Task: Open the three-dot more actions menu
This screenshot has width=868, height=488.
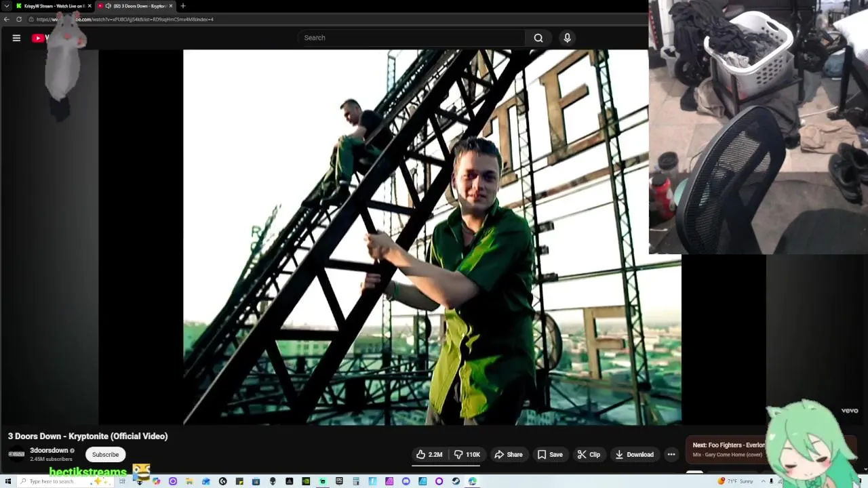Action: (671, 455)
